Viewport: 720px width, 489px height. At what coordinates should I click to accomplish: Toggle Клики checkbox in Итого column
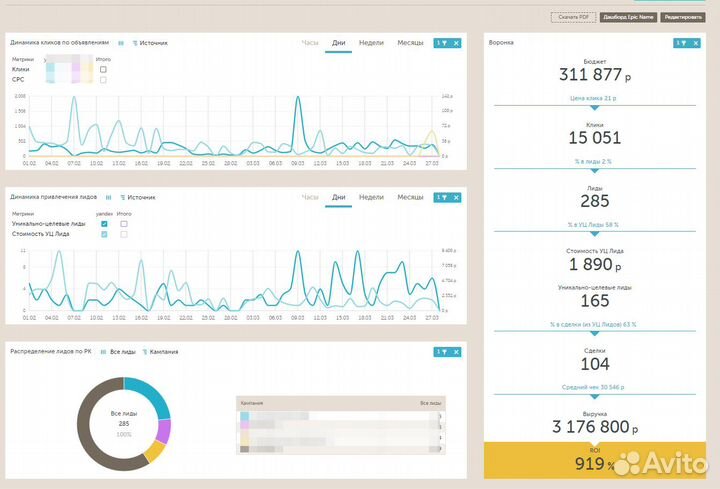click(104, 69)
